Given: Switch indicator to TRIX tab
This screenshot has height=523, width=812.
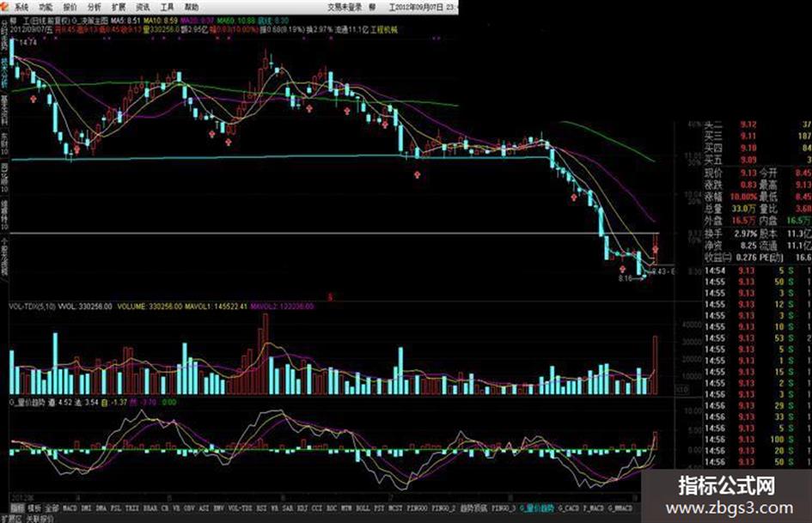Looking at the screenshot, I should [132, 508].
